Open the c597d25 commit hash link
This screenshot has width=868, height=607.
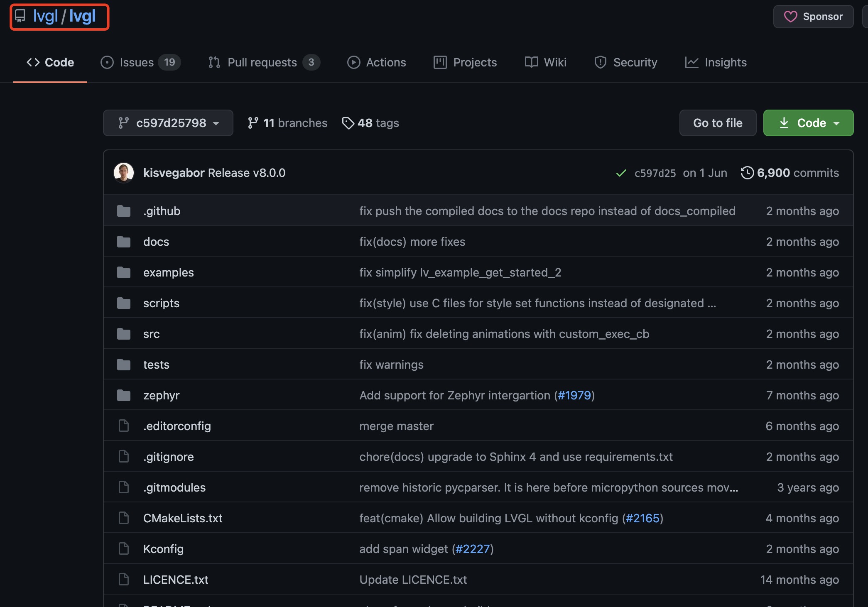click(655, 173)
